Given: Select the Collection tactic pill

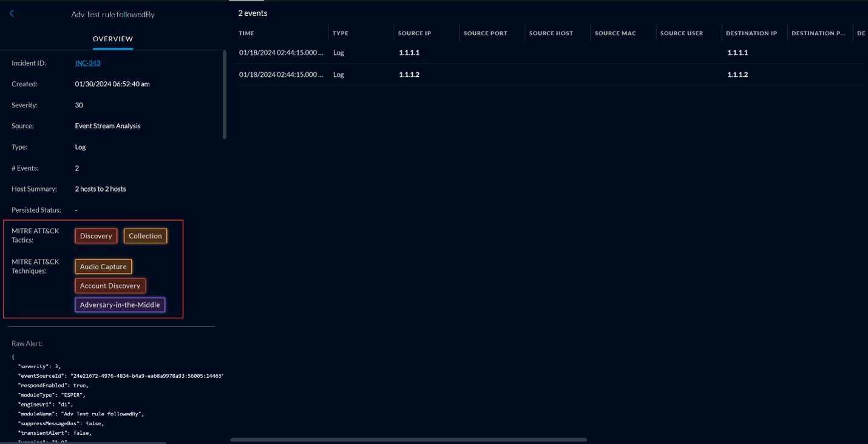Looking at the screenshot, I should click(x=145, y=236).
